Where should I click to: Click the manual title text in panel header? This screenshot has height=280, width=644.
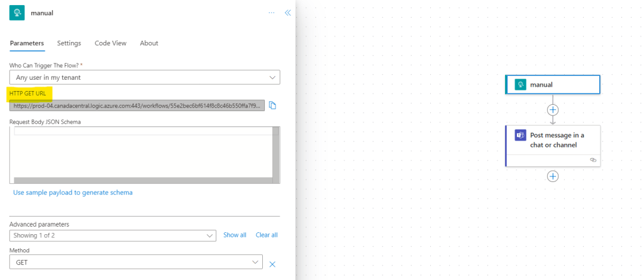click(x=42, y=13)
